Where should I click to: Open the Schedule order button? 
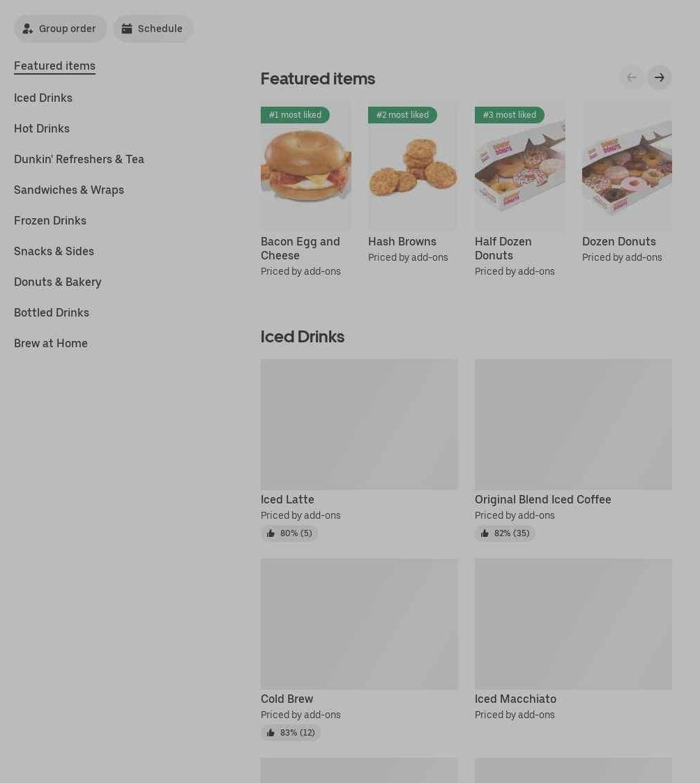click(x=153, y=29)
